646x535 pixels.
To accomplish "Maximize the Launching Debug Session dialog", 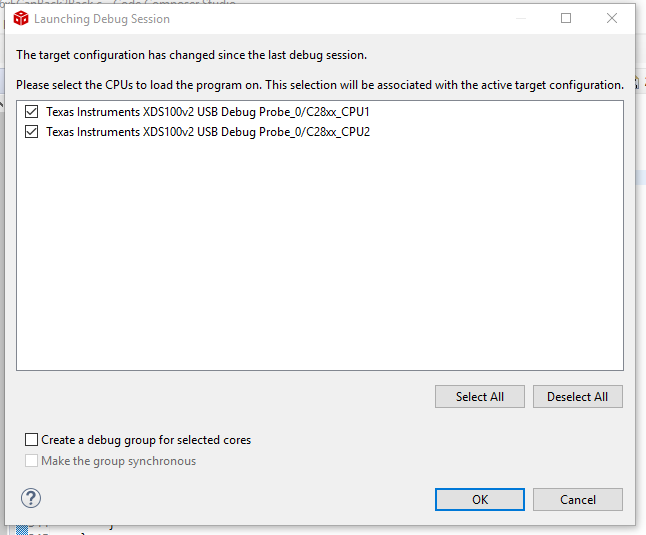I will (566, 19).
